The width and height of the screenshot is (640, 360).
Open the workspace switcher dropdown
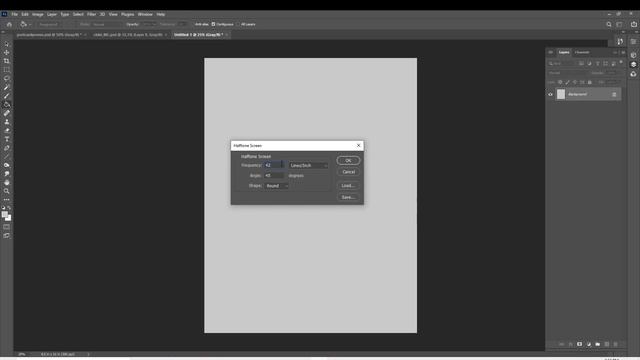coord(620,24)
